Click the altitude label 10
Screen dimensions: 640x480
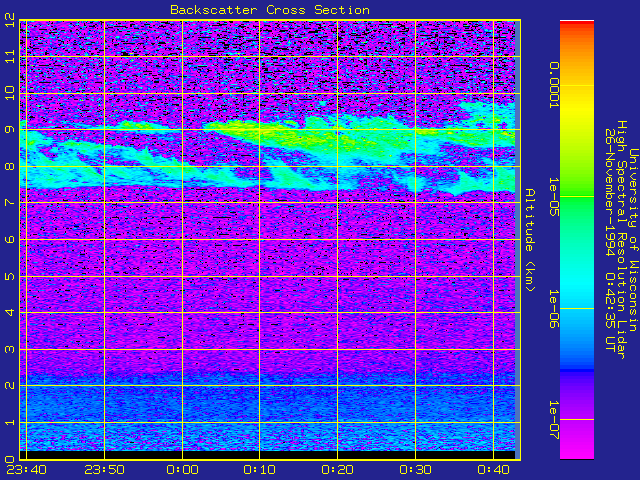pyautogui.click(x=11, y=93)
